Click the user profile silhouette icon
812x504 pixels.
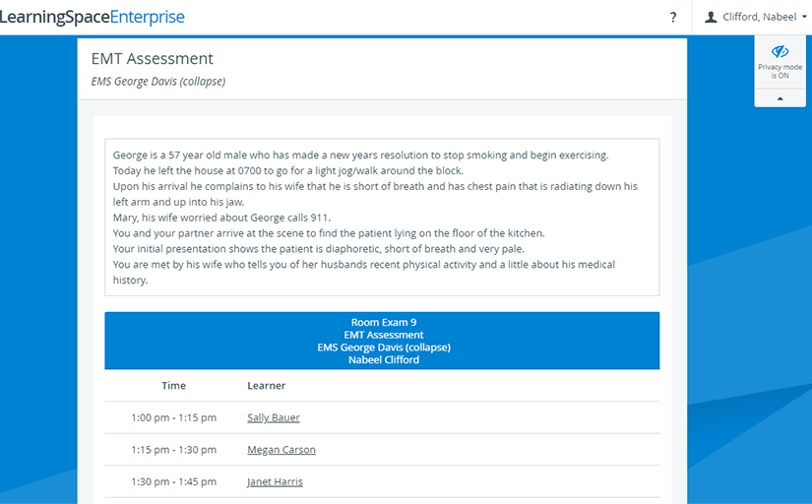[711, 17]
